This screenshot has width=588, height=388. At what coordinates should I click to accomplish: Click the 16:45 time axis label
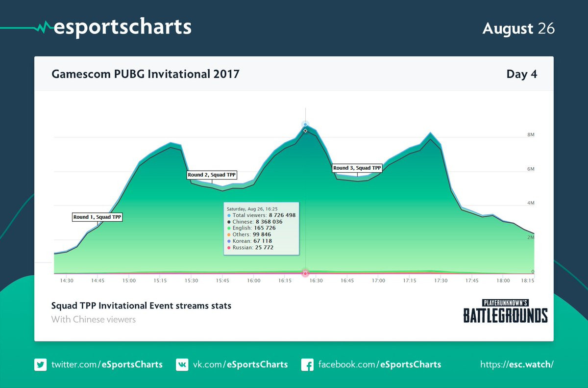coord(347,281)
